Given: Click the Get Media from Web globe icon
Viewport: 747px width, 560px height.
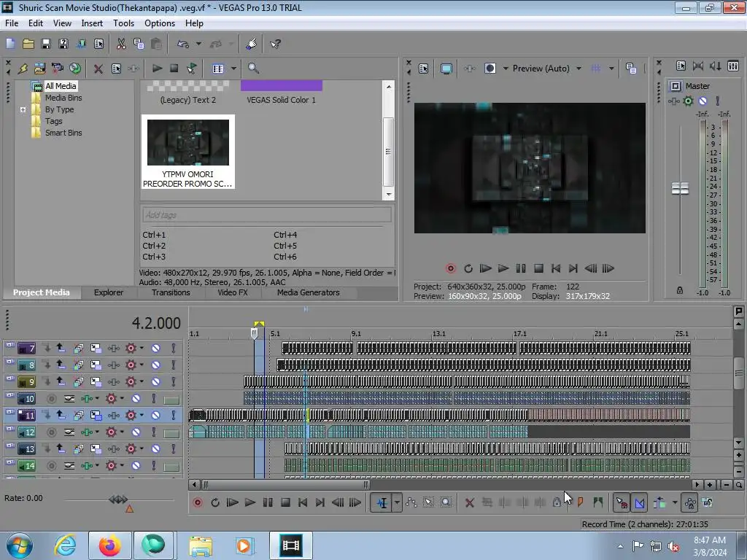Looking at the screenshot, I should pyautogui.click(x=75, y=69).
